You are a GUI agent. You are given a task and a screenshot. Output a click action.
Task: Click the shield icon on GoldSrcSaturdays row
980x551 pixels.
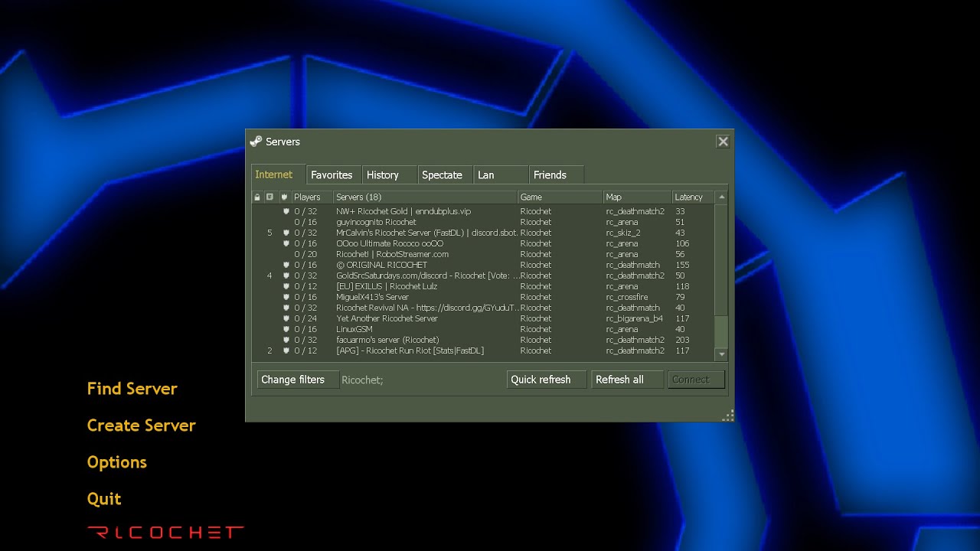coord(286,275)
